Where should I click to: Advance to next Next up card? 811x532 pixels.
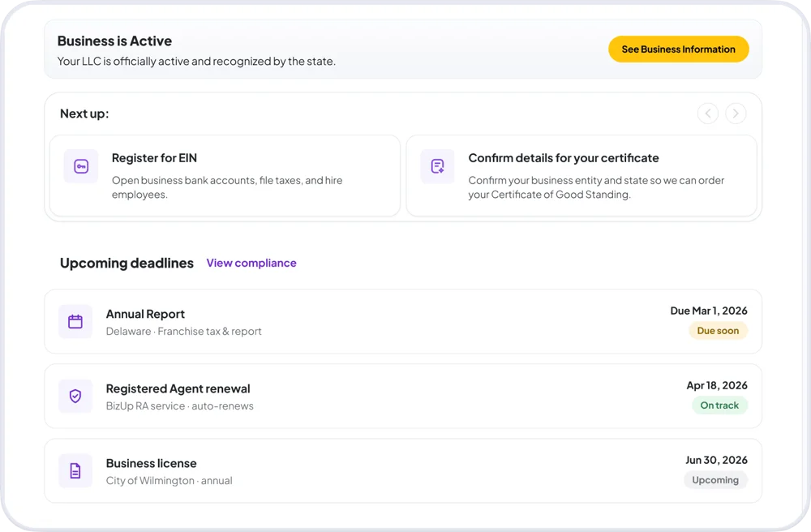point(736,114)
